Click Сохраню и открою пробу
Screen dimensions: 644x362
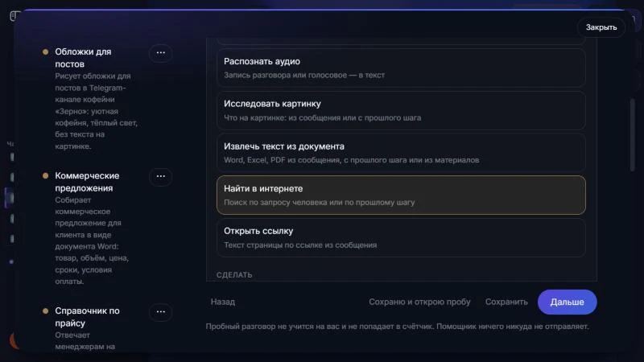click(419, 302)
